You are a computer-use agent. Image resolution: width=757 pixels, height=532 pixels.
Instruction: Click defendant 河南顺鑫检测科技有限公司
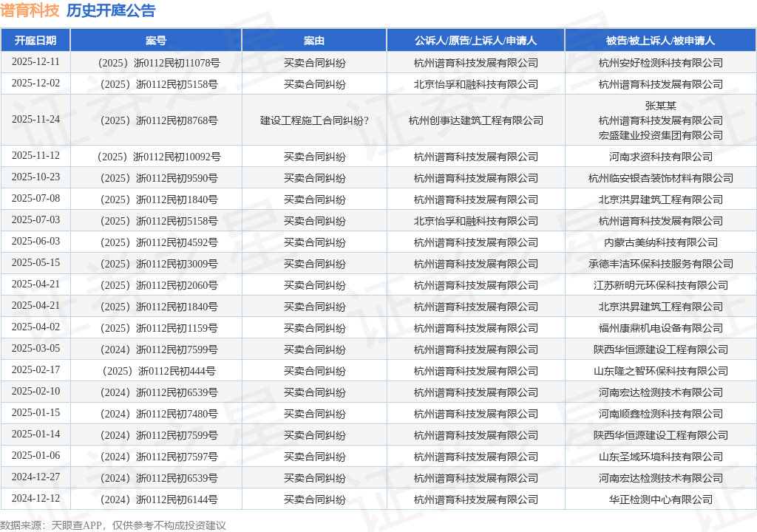click(x=660, y=414)
